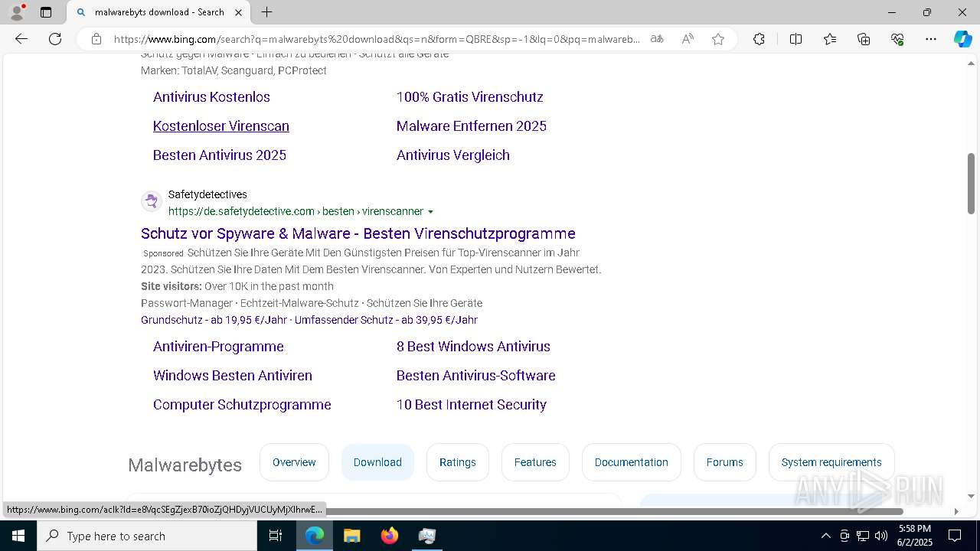The width and height of the screenshot is (980, 551).
Task: Open Browser essentials heart icon
Action: 897,39
